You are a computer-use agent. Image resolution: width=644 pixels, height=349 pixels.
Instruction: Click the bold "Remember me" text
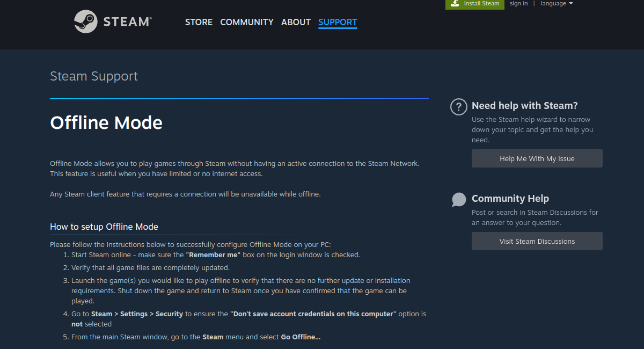[x=213, y=255]
